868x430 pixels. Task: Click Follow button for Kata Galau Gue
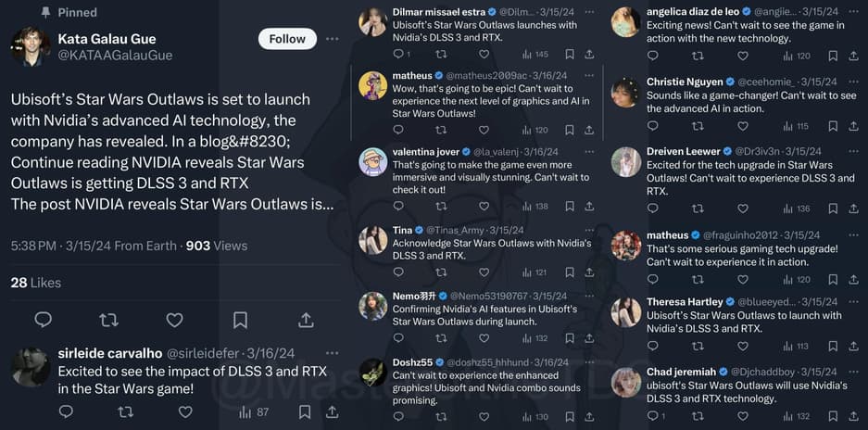point(287,39)
